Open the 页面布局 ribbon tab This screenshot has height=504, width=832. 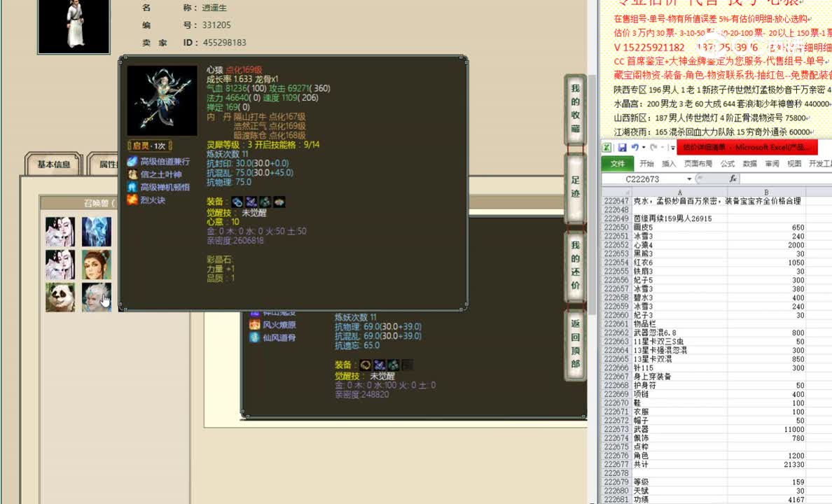pos(698,163)
